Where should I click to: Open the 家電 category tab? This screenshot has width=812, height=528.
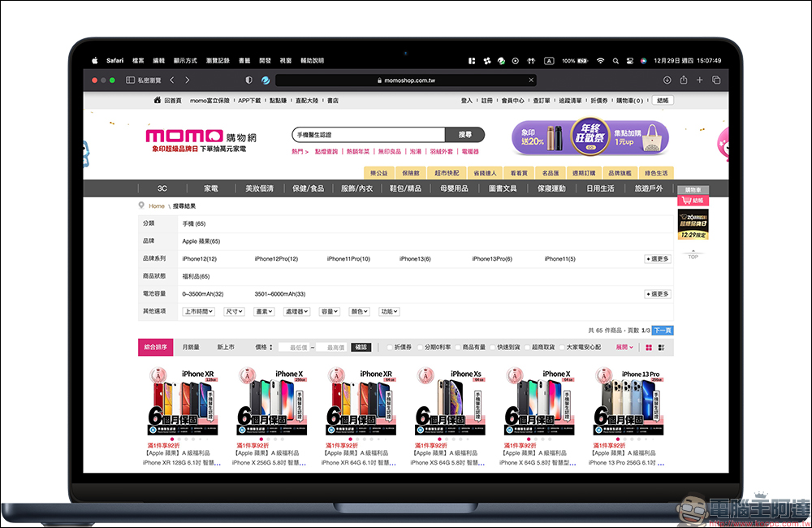[x=211, y=188]
